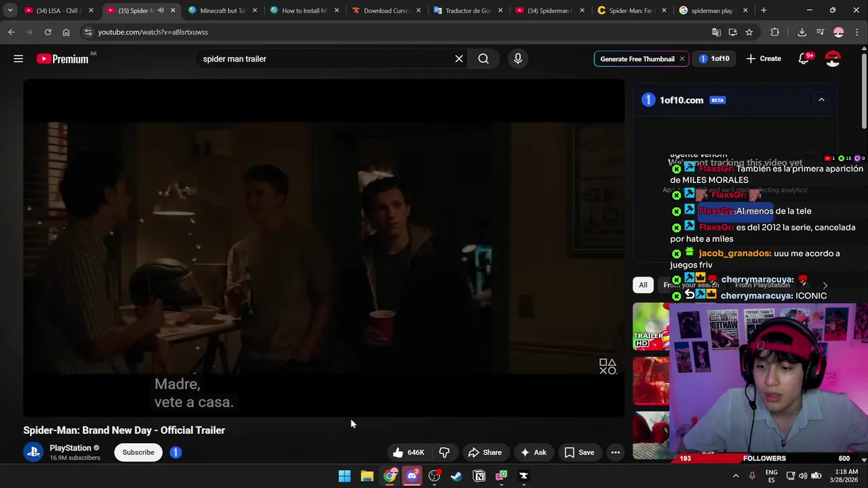Open YouTube notifications bell
Viewport: 868px width, 488px height.
804,59
